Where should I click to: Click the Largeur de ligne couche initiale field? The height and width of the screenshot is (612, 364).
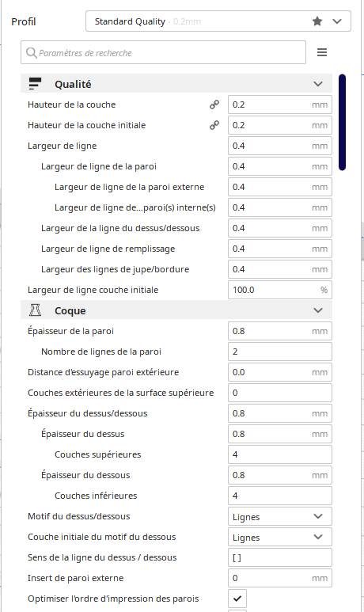(x=280, y=290)
